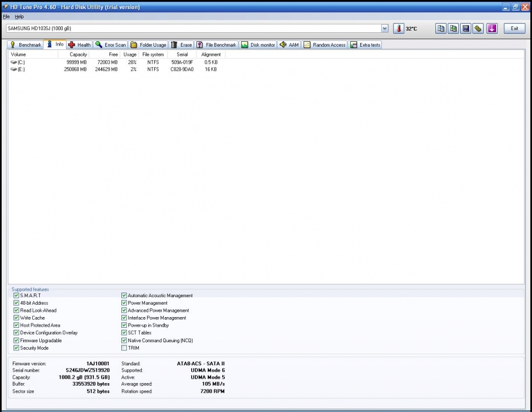The height and width of the screenshot is (412, 532).
Task: Enable the TRIM checkbox
Action: [124, 348]
